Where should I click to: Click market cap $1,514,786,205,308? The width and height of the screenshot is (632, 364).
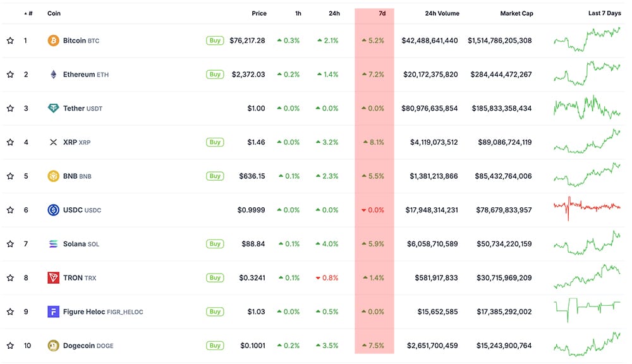(x=499, y=40)
